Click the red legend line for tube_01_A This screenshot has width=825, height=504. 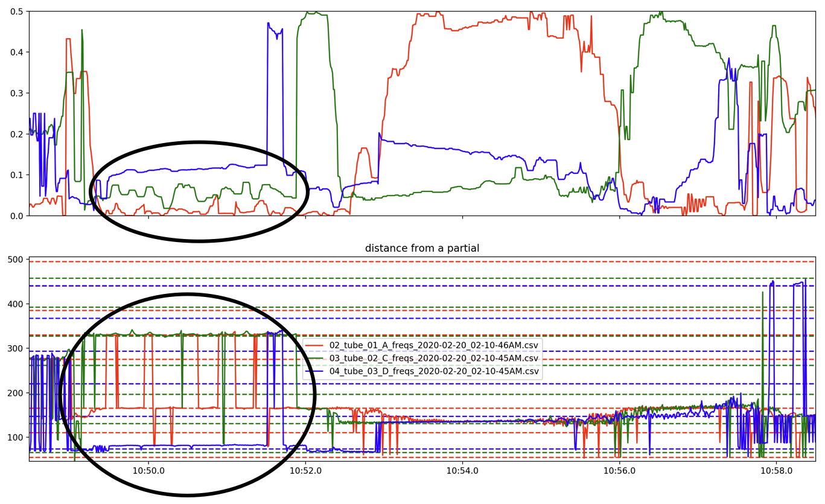tap(316, 345)
